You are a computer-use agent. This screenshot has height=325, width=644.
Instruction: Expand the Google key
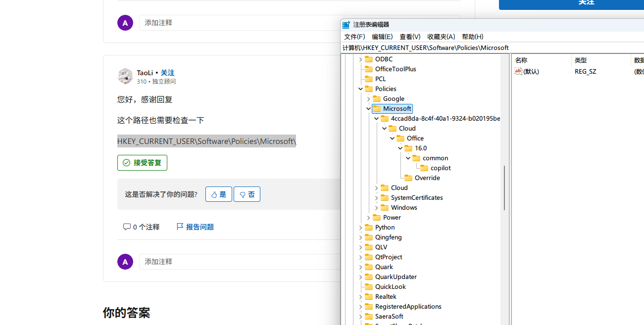(x=368, y=99)
